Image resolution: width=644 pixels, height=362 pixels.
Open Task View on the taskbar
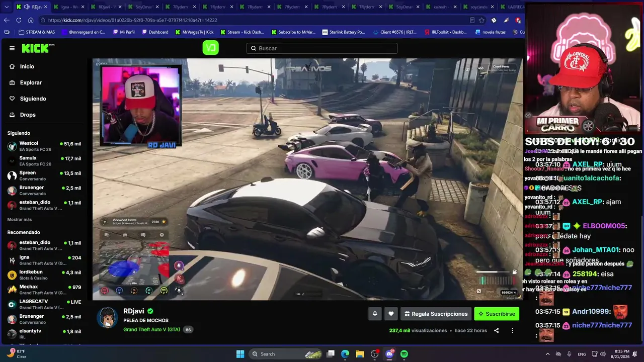click(x=331, y=354)
